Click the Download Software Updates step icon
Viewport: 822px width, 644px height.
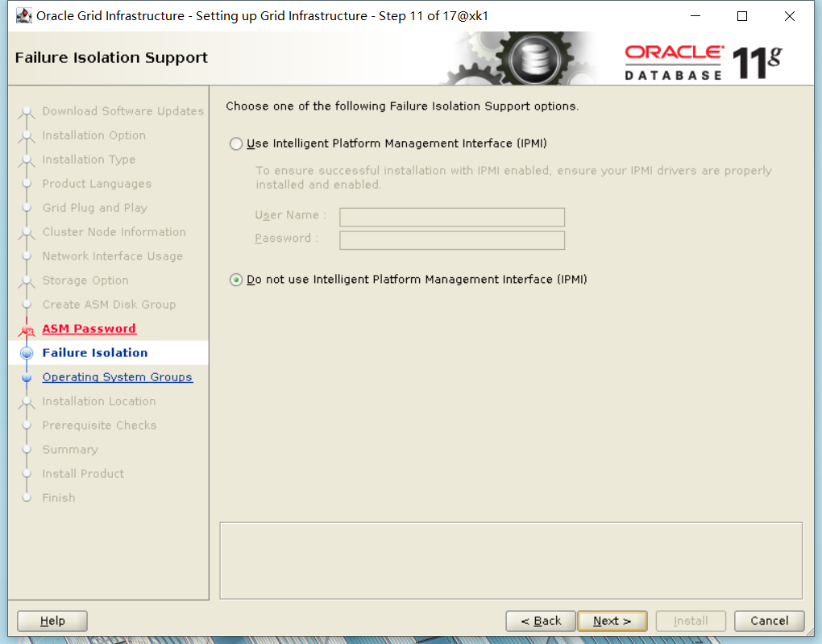tap(27, 112)
